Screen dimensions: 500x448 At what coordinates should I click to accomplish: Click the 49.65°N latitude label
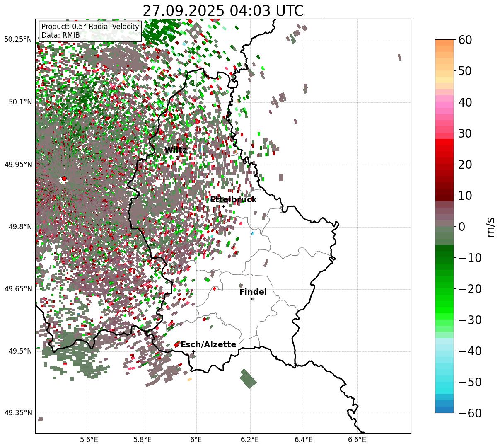[x=18, y=289]
